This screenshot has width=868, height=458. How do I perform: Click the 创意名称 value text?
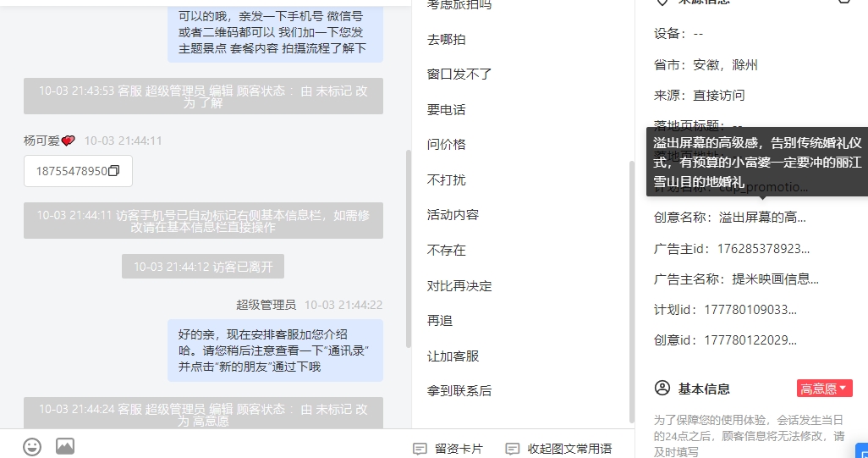point(762,218)
